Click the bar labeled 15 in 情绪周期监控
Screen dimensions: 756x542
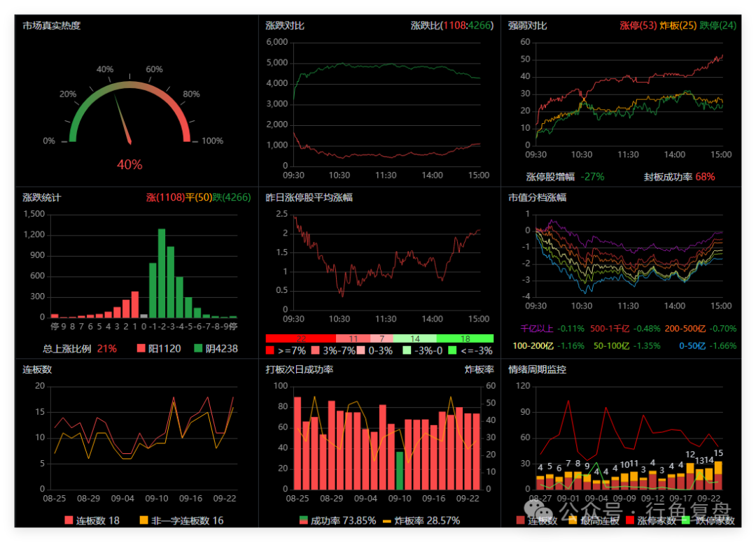point(718,476)
